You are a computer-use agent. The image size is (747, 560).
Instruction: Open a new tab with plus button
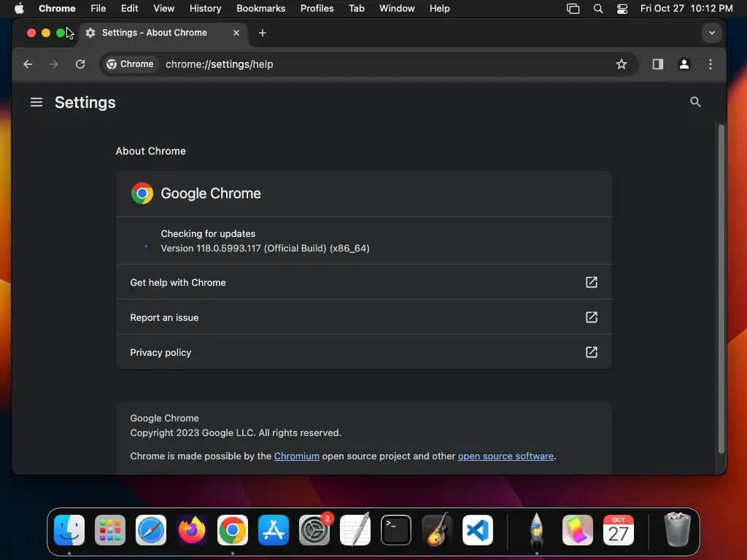tap(263, 33)
